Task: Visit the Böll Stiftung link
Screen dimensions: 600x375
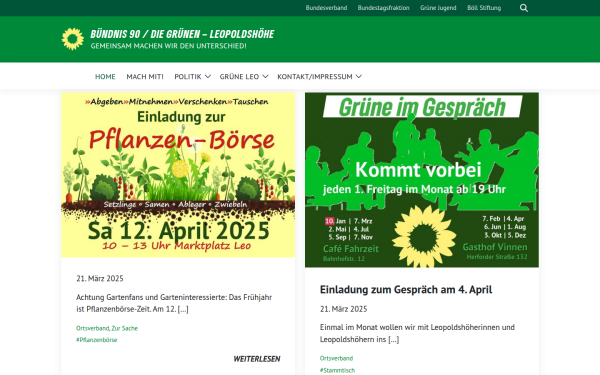Action: click(484, 8)
